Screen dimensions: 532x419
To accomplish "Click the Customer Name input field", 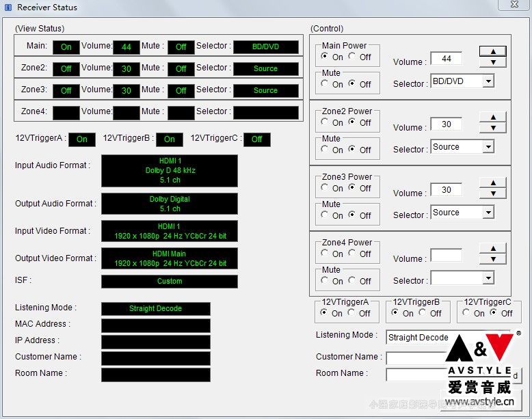I will coord(414,357).
